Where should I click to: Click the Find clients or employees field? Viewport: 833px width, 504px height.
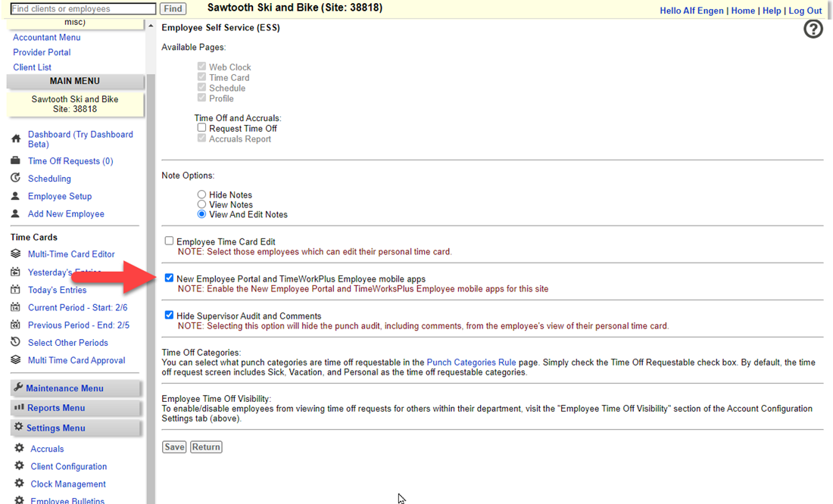(83, 9)
